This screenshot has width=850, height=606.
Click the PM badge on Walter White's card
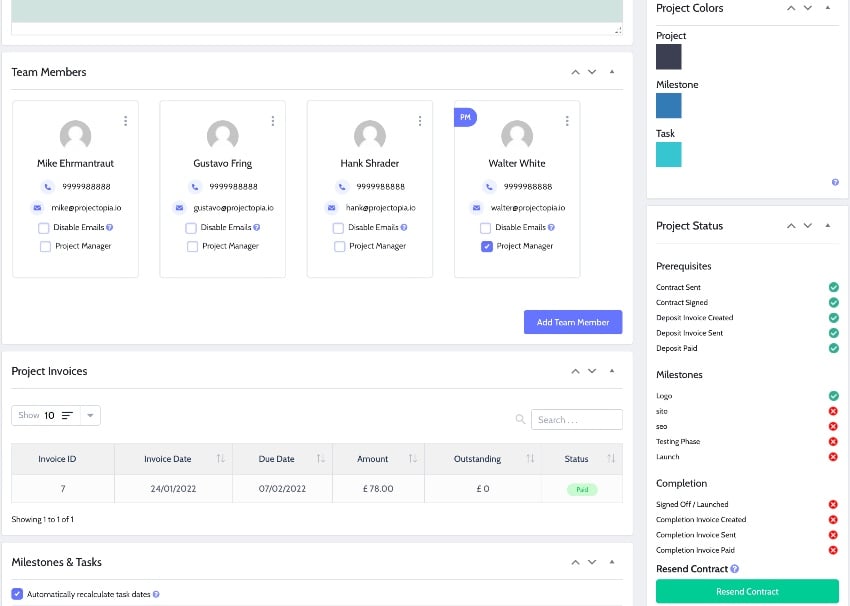(x=465, y=117)
